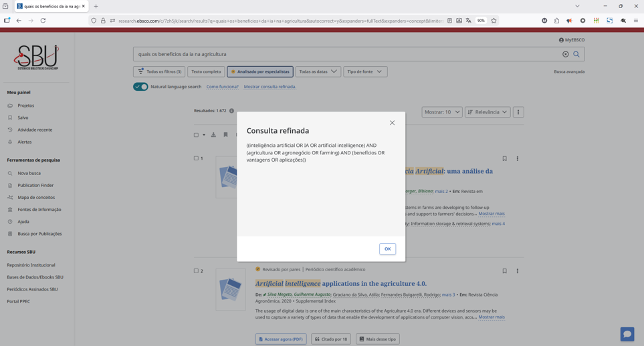The width and height of the screenshot is (644, 346).
Task: Open the Mostrar: 10 dropdown
Action: click(441, 112)
